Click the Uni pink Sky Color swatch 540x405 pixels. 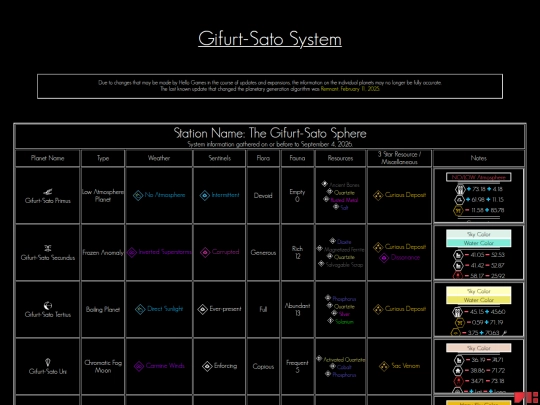478,348
